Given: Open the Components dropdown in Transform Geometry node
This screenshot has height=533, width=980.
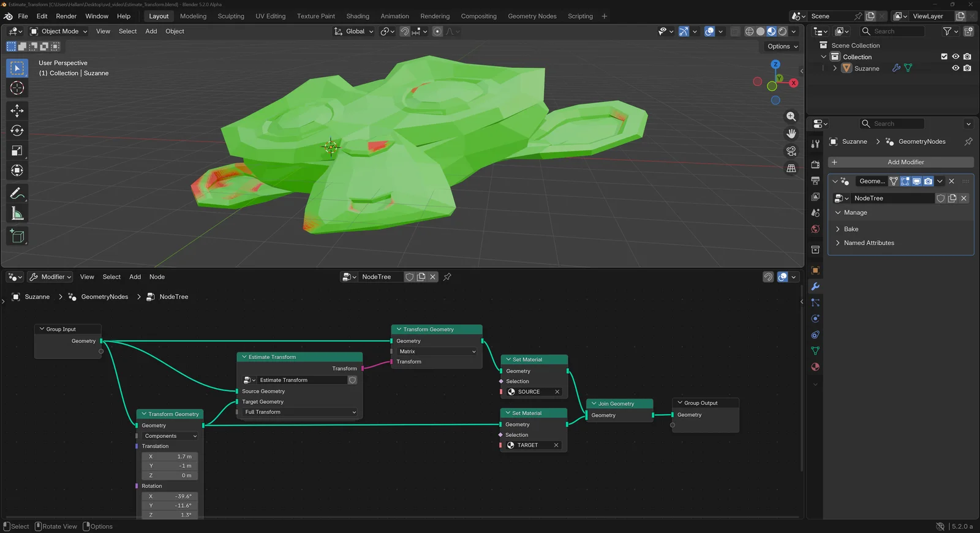Looking at the screenshot, I should click(170, 436).
